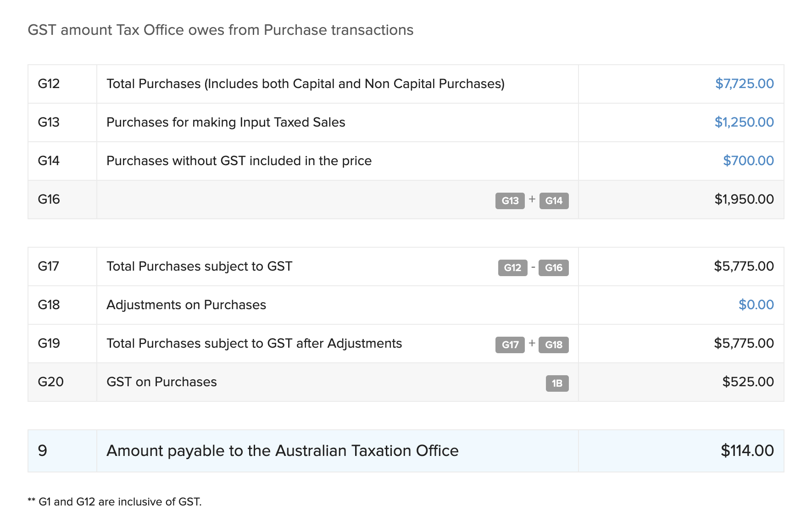Click the GST amount Tax Office owes heading
812x522 pixels.
tap(220, 30)
